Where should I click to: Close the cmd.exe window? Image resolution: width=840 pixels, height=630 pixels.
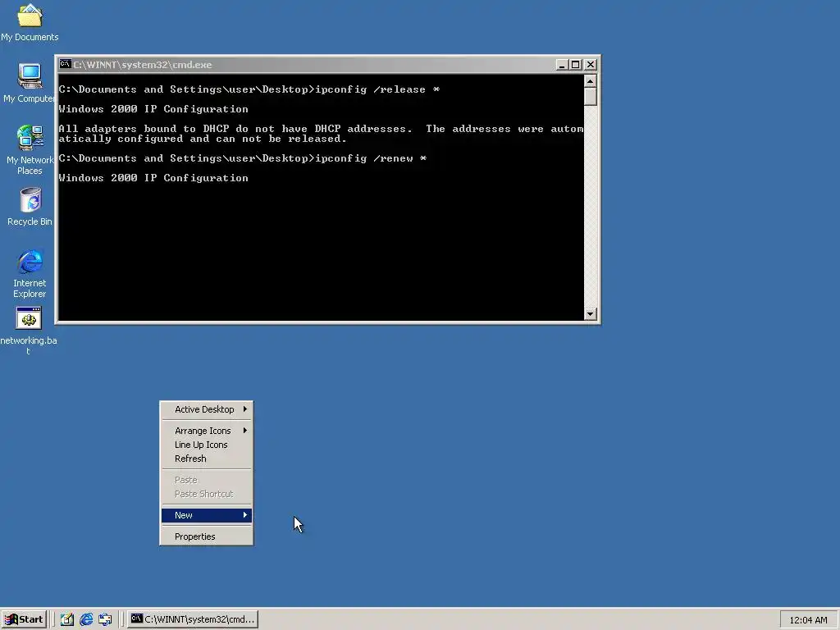(x=591, y=64)
